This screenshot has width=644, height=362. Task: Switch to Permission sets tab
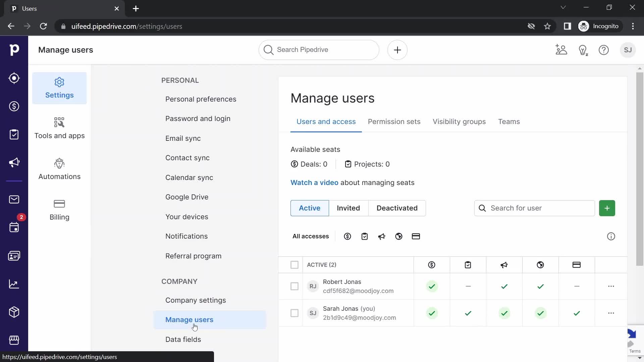[394, 122]
